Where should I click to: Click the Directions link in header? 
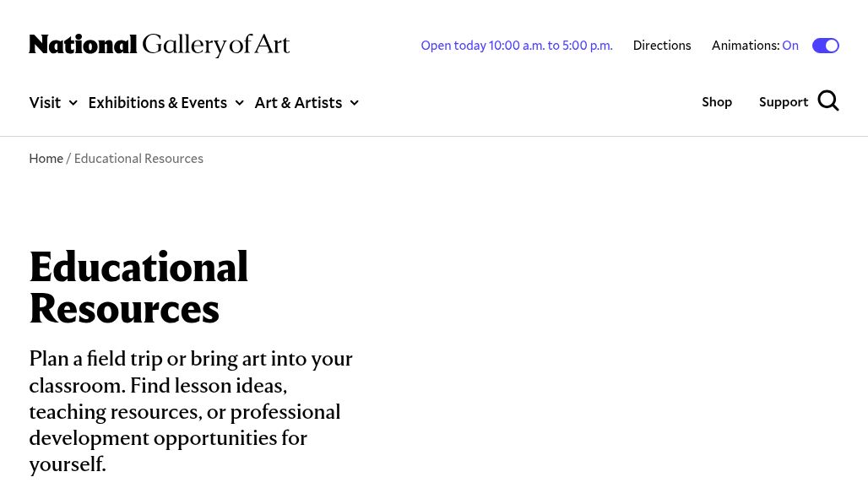click(x=662, y=46)
